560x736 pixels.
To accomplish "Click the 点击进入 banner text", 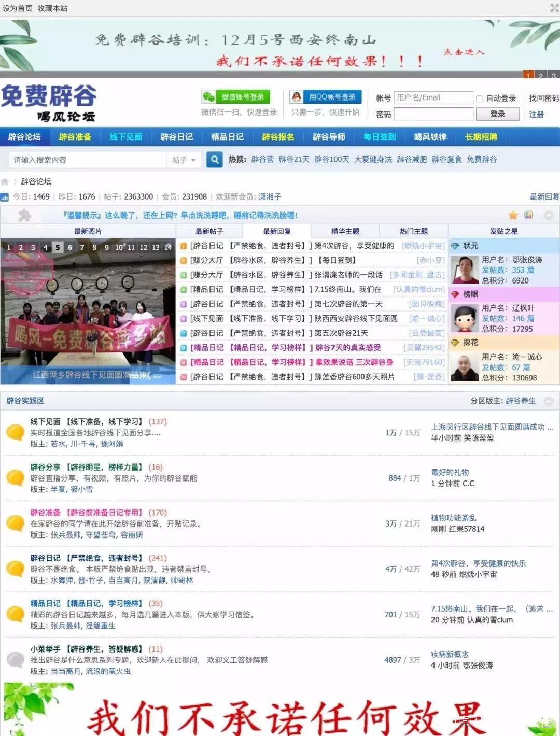I will (464, 52).
